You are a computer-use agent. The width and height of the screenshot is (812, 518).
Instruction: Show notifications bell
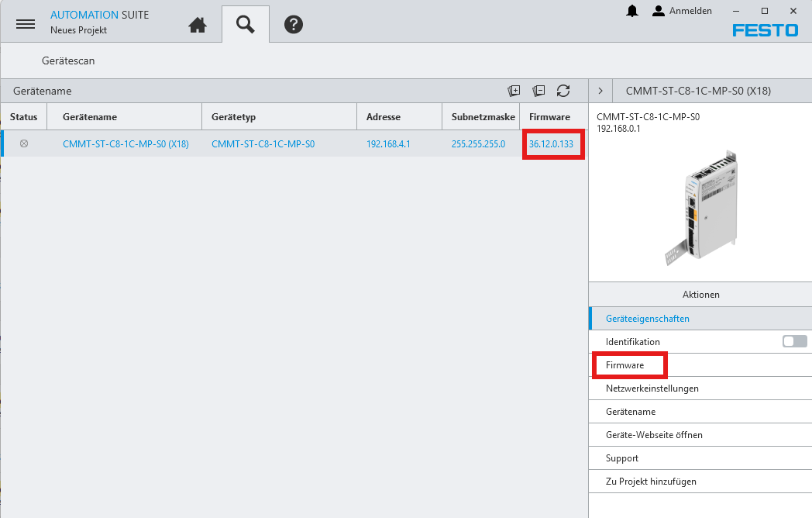click(631, 11)
